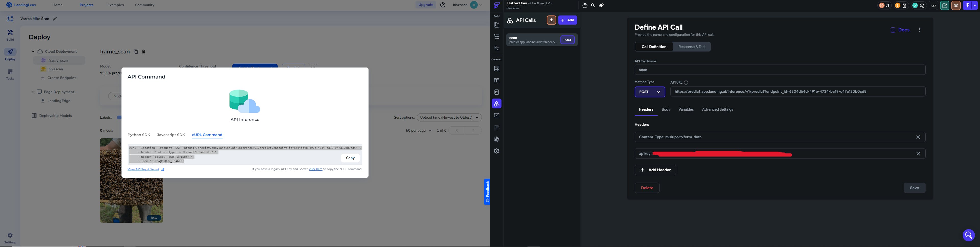This screenshot has height=247, width=980.
Task: Open LandingLens Settings gear
Action: [x=10, y=238]
